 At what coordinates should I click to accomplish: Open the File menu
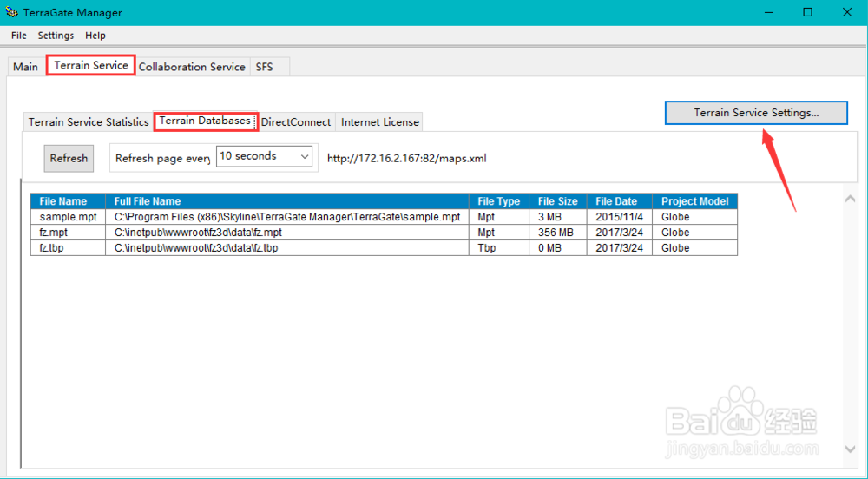19,36
